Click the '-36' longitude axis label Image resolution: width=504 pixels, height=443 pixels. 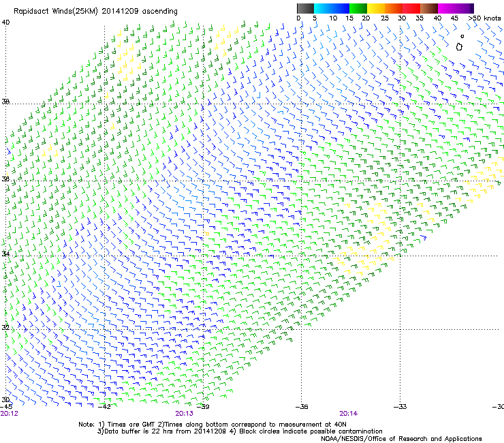point(302,407)
